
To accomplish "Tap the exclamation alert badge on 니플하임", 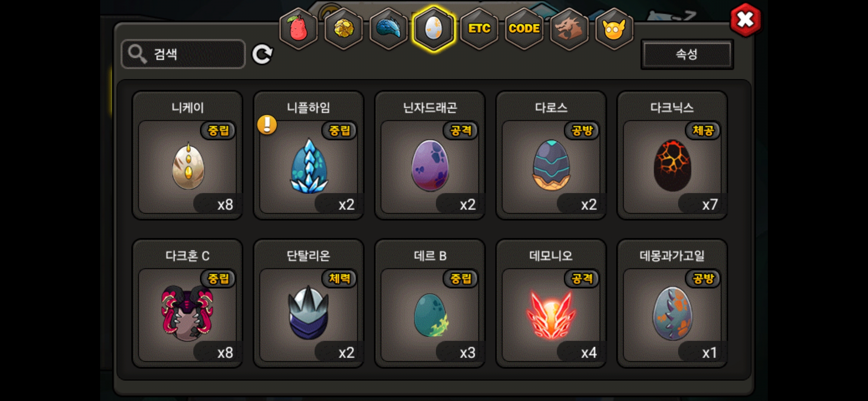I will [267, 125].
